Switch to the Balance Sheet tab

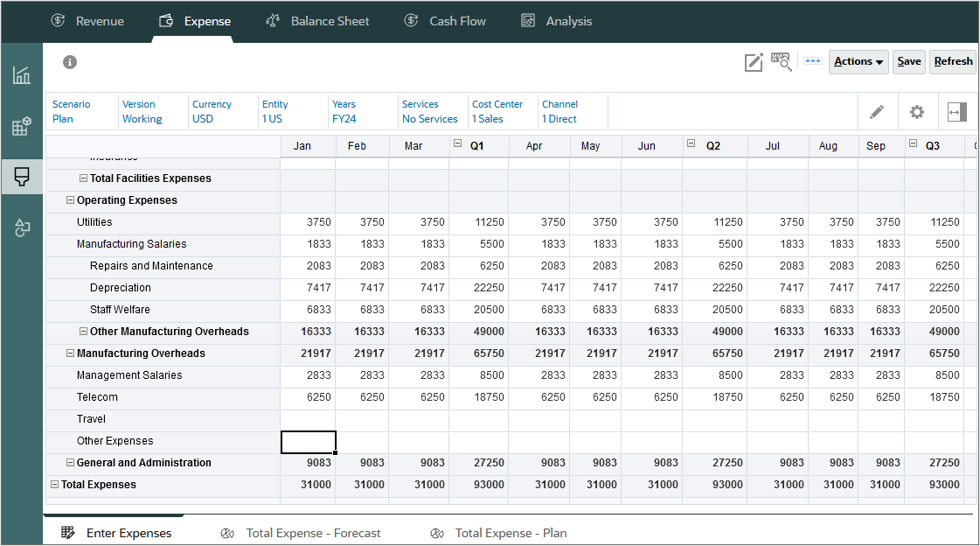317,21
